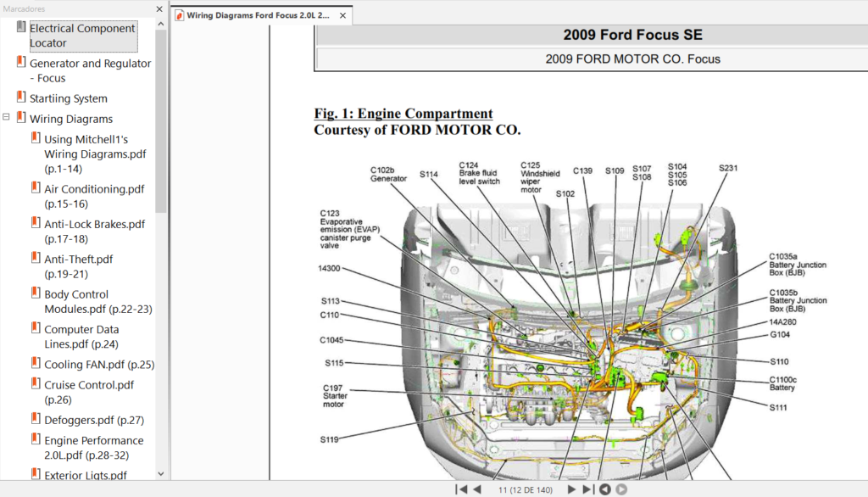Click bookmark icon beside Exterior Ligts.pdf
The image size is (868, 497).
[x=36, y=474]
